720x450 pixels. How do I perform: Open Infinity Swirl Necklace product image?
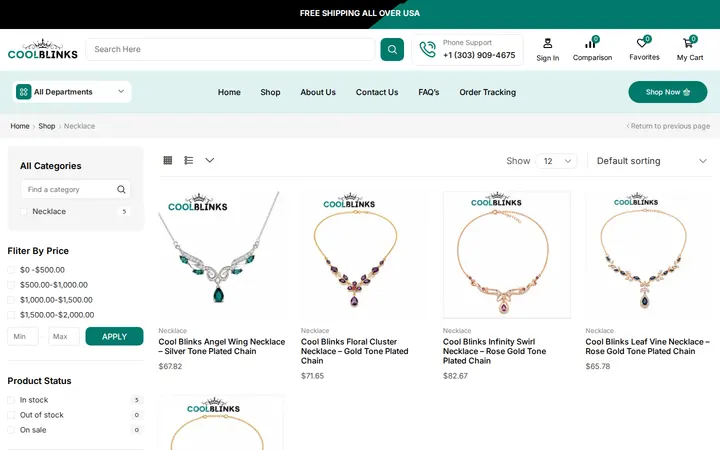tap(506, 255)
